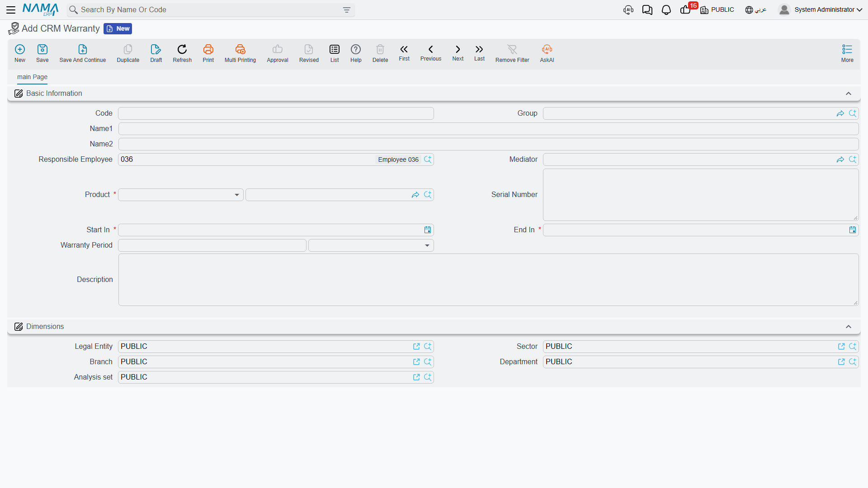Click the Revised toolbar icon

309,53
